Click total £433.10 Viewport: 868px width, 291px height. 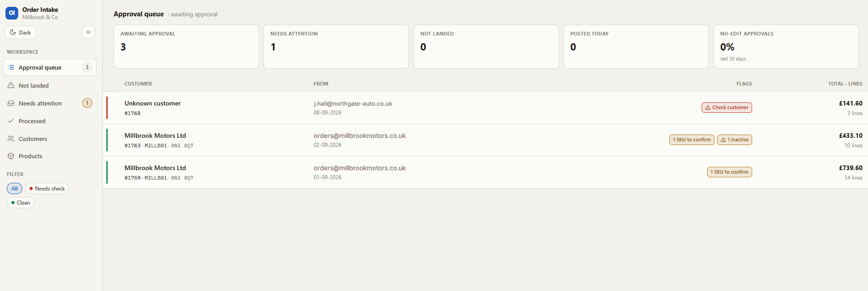pos(851,135)
